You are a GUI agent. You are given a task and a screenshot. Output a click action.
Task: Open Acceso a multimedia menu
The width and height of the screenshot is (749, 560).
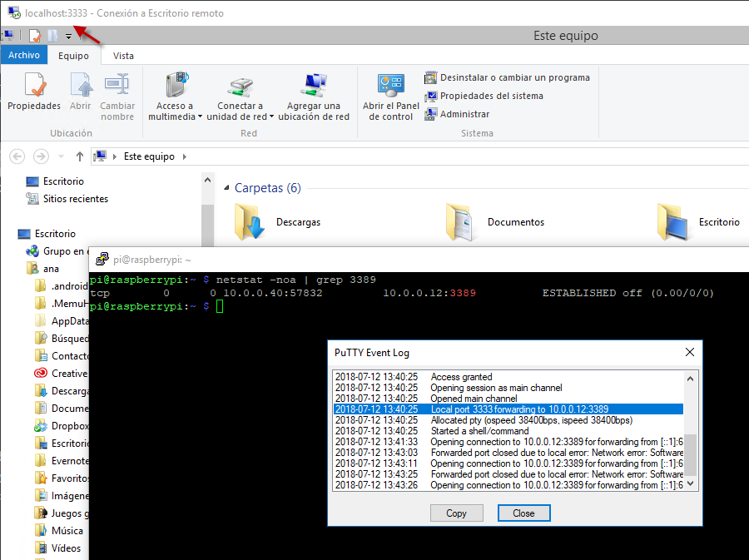point(175,97)
